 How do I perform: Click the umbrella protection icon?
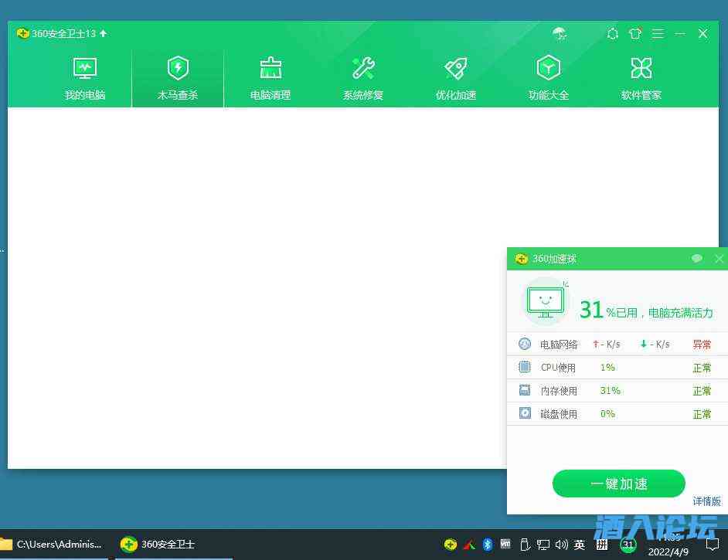click(x=559, y=33)
